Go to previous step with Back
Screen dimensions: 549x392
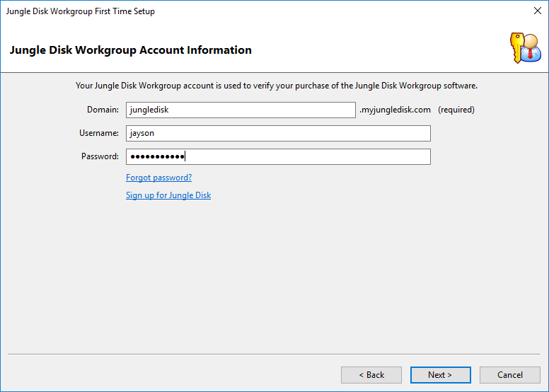371,375
